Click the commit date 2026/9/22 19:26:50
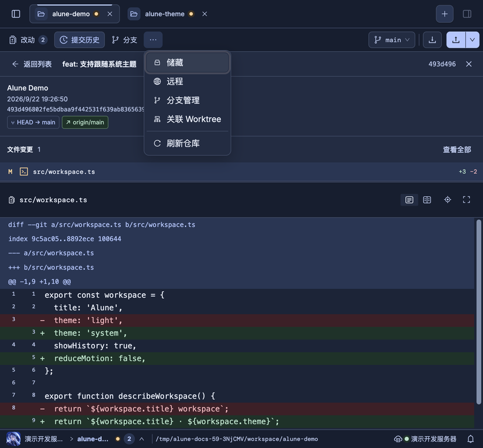This screenshot has height=448, width=483. [x=37, y=99]
